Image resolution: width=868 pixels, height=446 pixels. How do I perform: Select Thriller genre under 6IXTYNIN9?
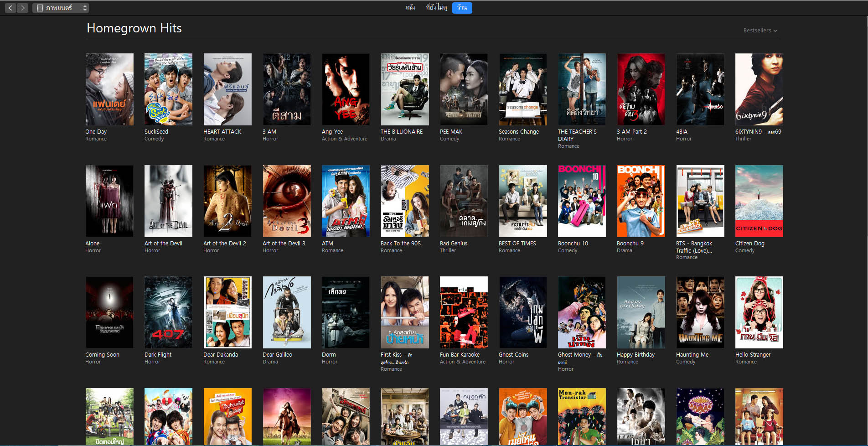(x=743, y=139)
